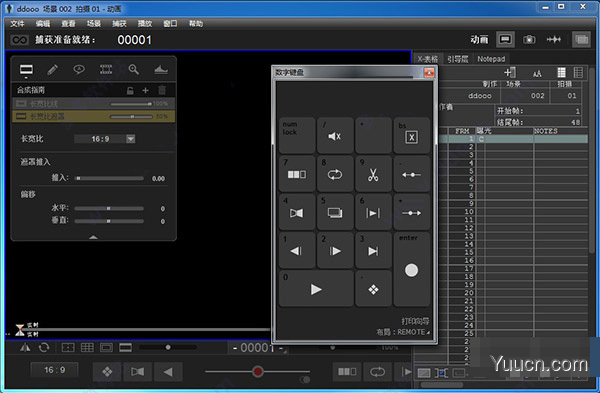Open the 文件 menu
Screen dimensions: 600x393
[17, 24]
